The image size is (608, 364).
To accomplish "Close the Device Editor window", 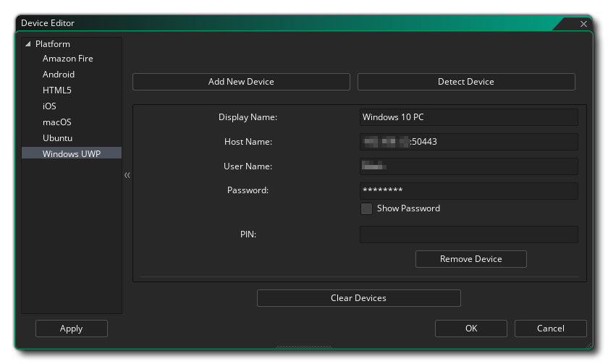I will coord(583,24).
